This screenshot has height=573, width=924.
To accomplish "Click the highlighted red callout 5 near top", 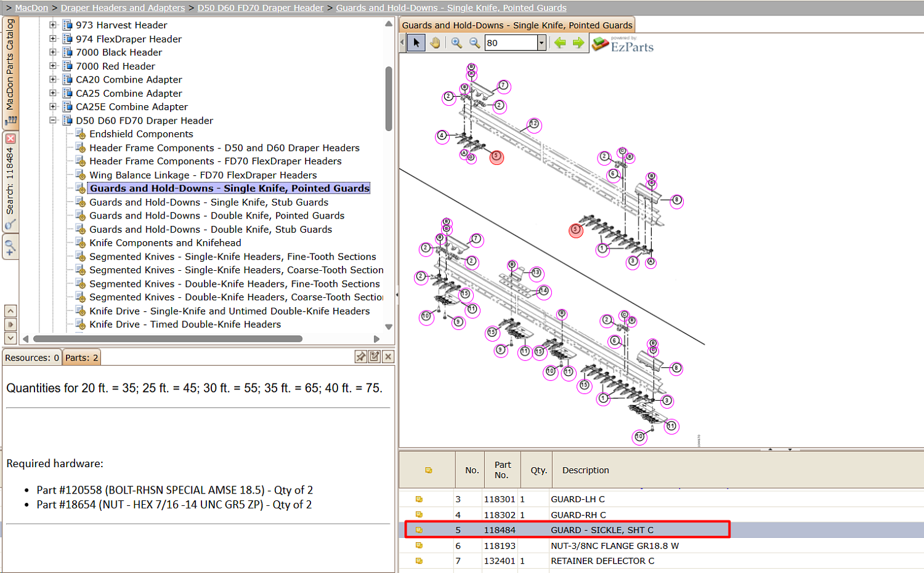I will tap(496, 157).
